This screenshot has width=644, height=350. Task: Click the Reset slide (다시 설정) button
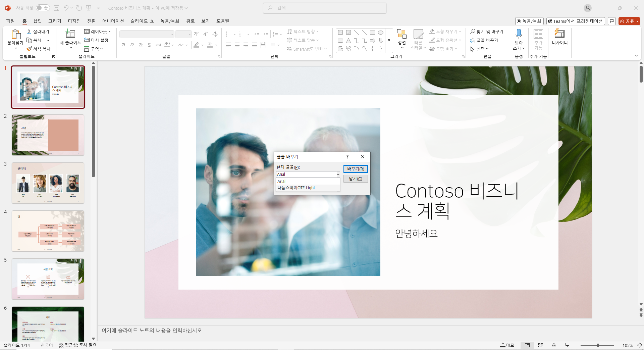tap(96, 40)
